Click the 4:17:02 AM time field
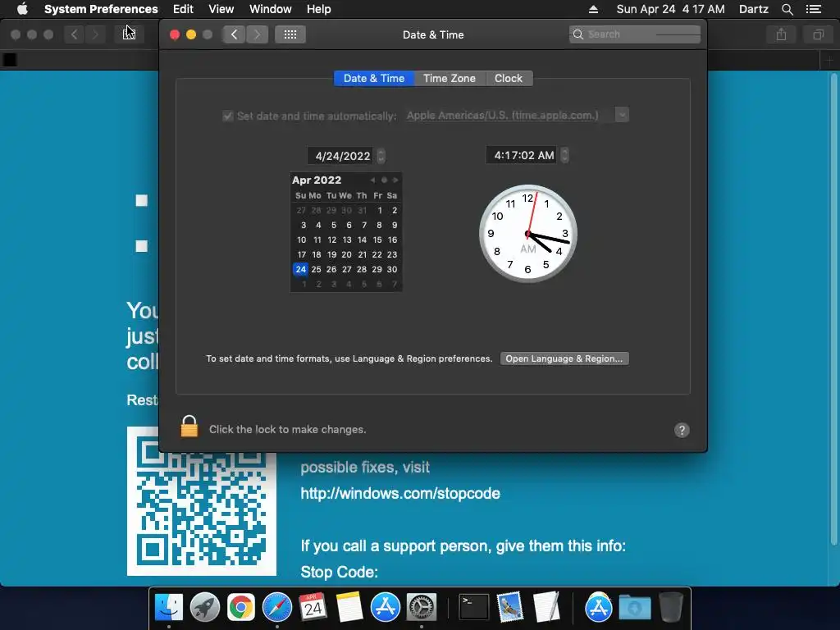The image size is (840, 630). coord(523,155)
